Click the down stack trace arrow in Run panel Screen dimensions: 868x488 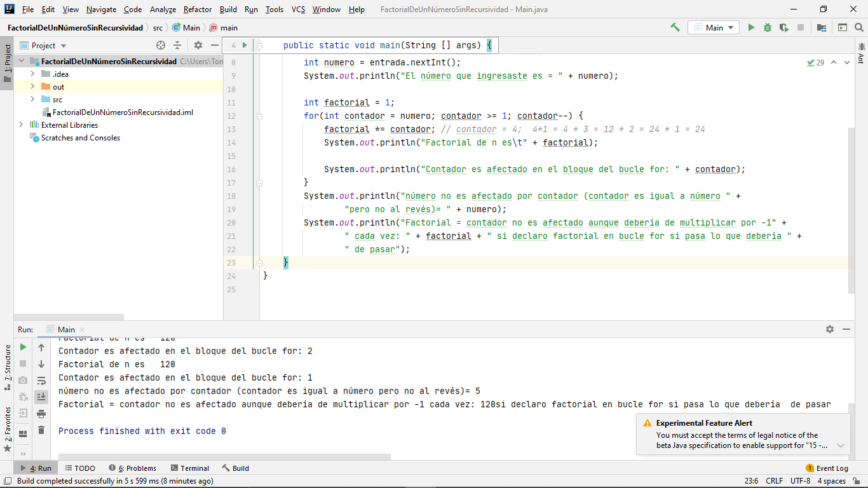coord(41,363)
